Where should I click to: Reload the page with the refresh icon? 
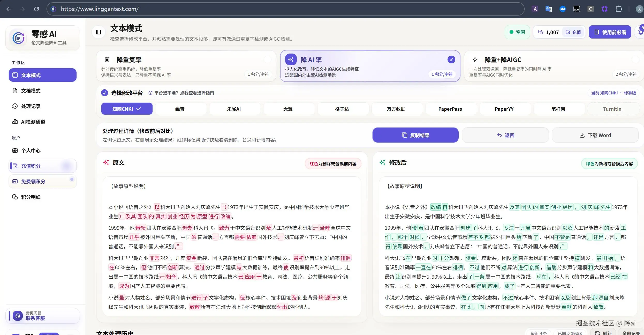pos(36,9)
